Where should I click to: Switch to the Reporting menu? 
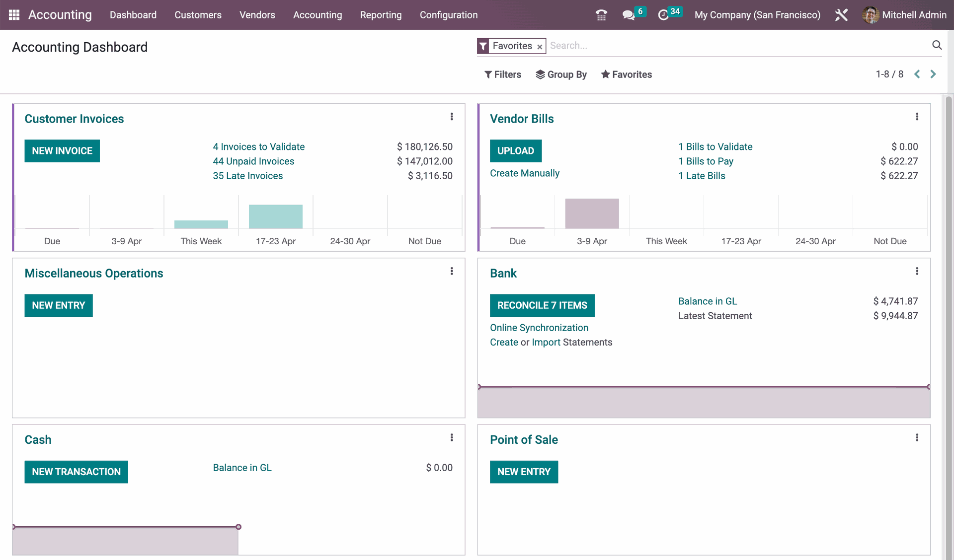coord(381,15)
